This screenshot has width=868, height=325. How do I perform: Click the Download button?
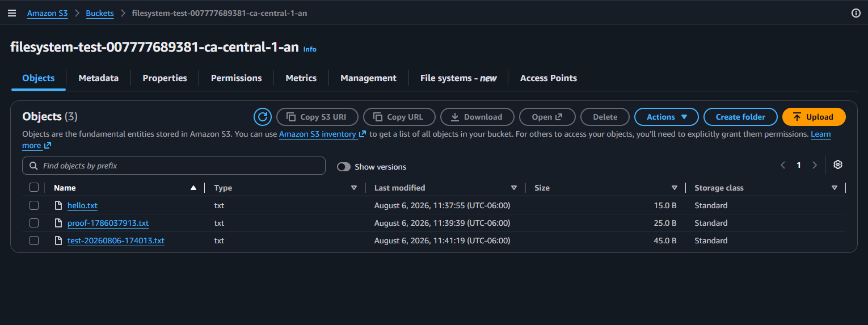pos(477,117)
